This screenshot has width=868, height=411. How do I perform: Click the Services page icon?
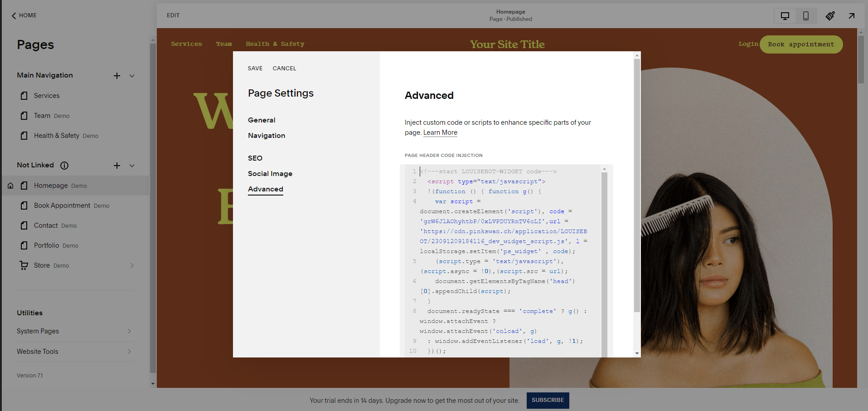(24, 96)
